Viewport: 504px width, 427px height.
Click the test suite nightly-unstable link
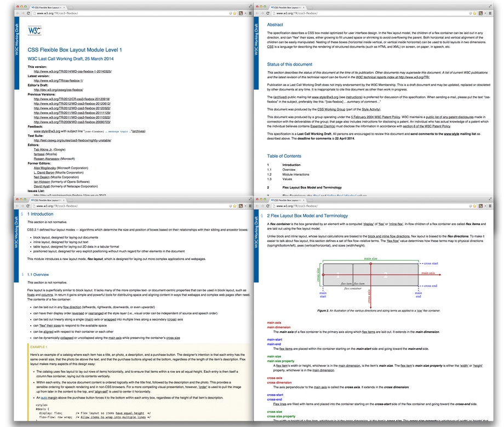[x=72, y=140]
